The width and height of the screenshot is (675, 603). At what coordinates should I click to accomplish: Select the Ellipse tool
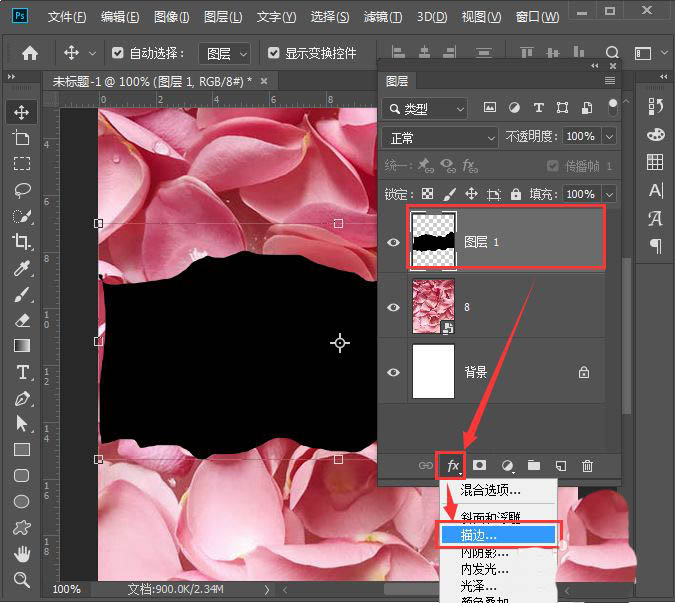[x=21, y=501]
